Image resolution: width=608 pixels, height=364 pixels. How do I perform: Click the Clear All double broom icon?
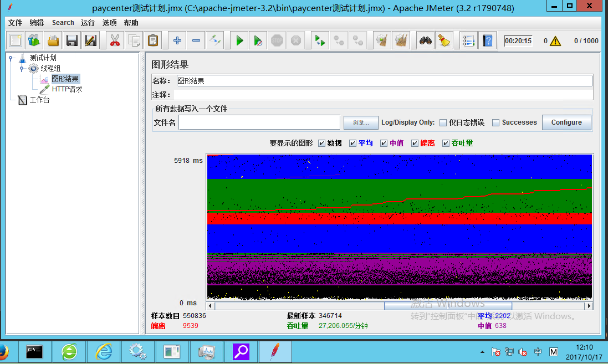click(401, 40)
